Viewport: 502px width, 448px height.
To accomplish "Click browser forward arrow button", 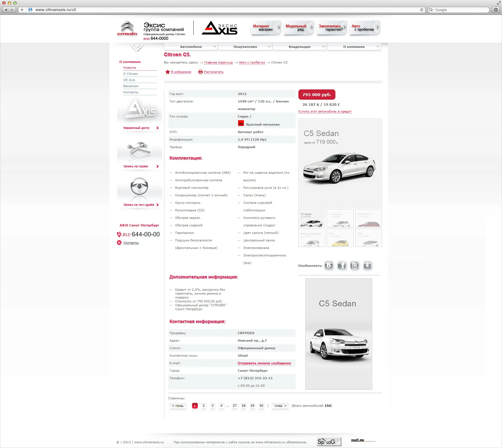I will [x=12, y=10].
